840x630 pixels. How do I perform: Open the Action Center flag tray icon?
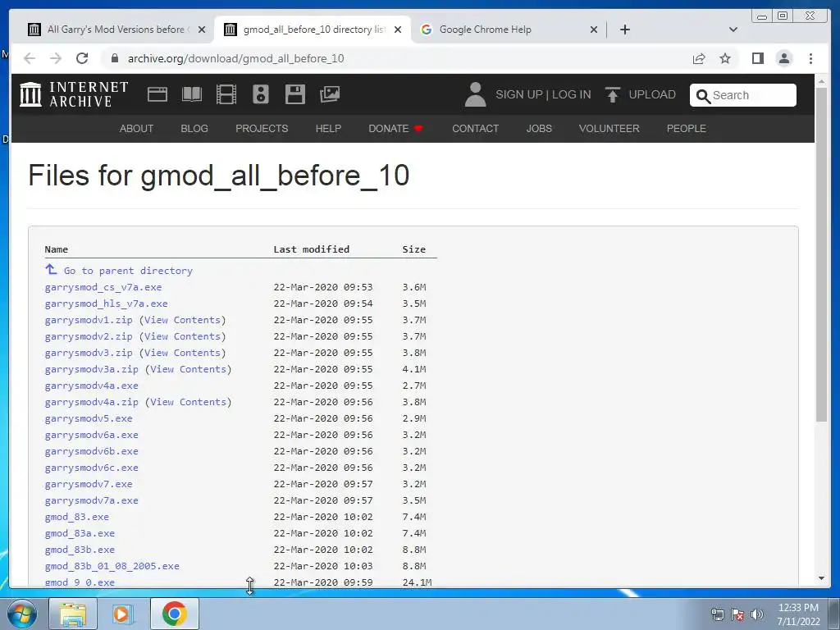click(x=737, y=614)
